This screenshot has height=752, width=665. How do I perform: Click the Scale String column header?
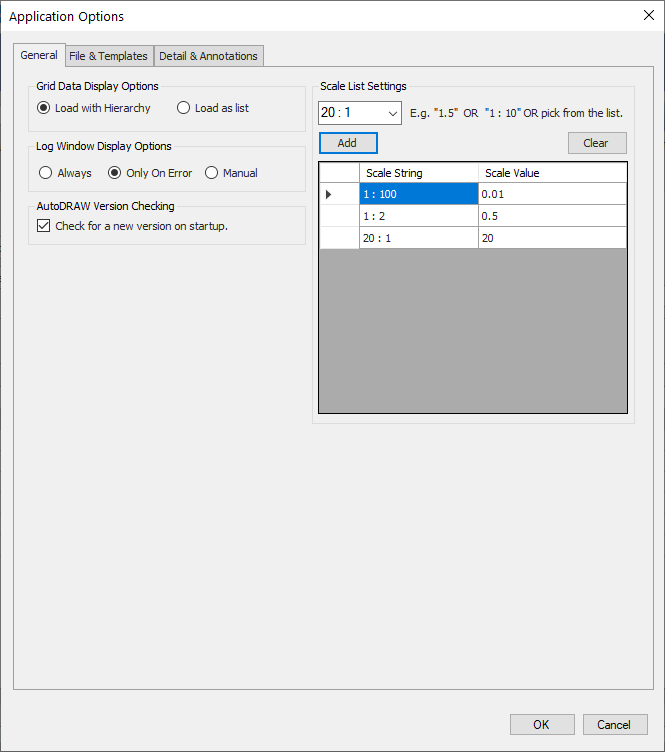(419, 173)
